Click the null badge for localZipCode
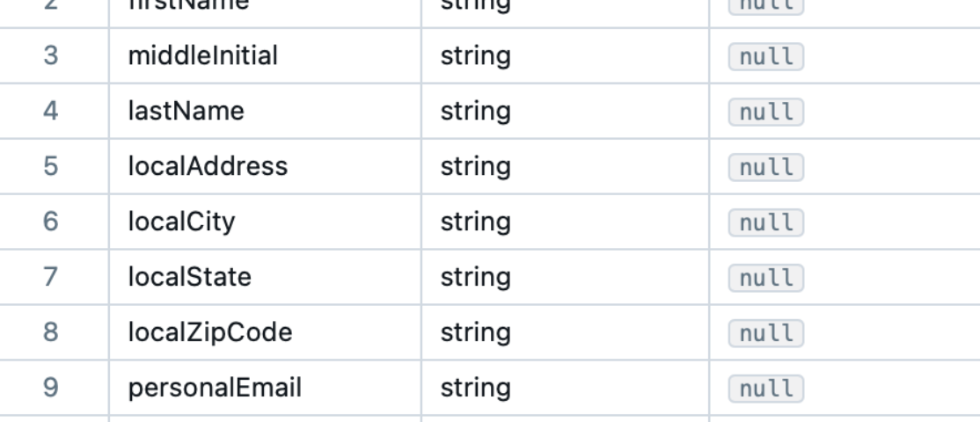Screen dimensions: 980x422 click(x=765, y=333)
